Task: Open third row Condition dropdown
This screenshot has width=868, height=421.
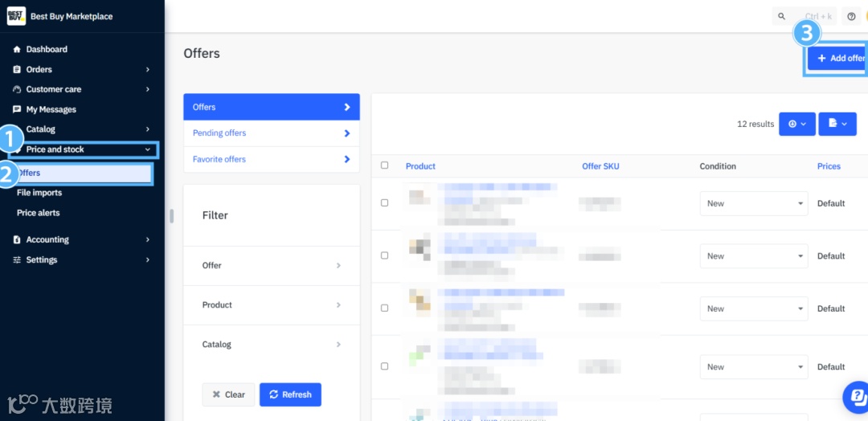Action: (x=754, y=309)
